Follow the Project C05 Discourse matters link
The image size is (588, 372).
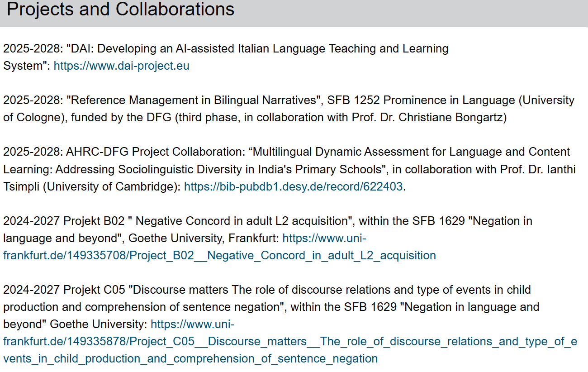289,342
